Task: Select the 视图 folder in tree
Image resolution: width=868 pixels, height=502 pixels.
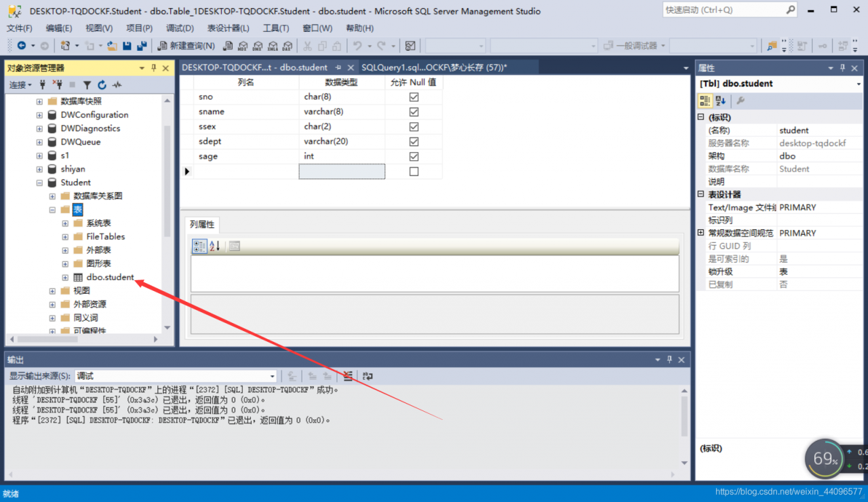Action: (81, 291)
